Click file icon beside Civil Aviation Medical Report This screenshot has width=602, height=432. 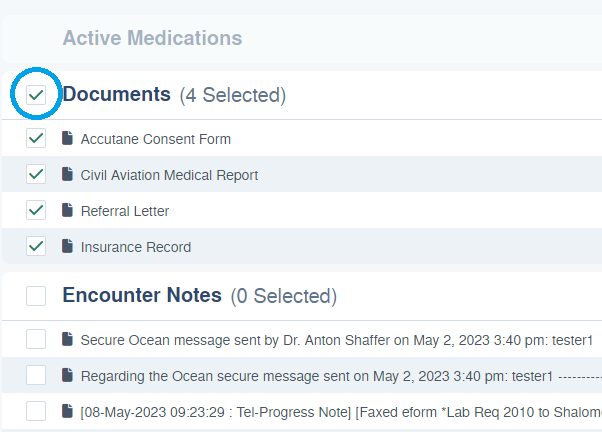pyautogui.click(x=67, y=175)
